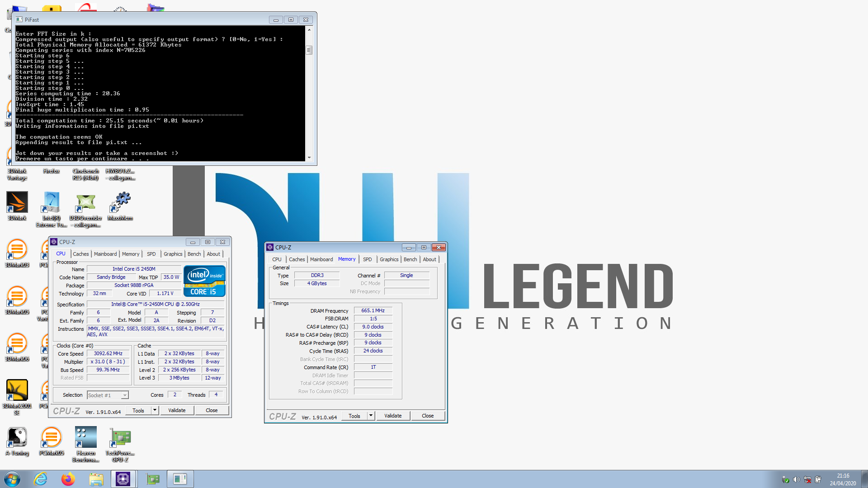The image size is (868, 488).
Task: Click the memory Type DDR3 field
Action: click(317, 276)
